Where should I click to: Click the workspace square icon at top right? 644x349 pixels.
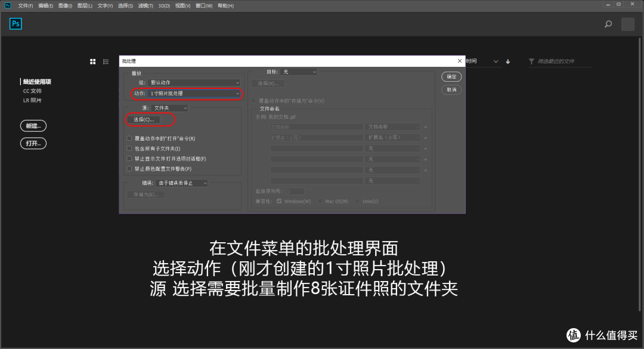pos(627,24)
